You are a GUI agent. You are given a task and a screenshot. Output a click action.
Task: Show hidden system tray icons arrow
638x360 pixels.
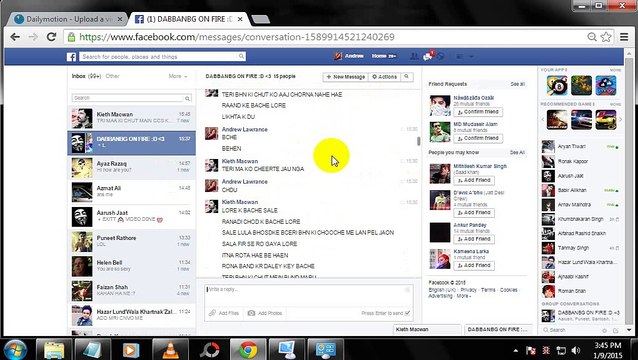(x=516, y=350)
